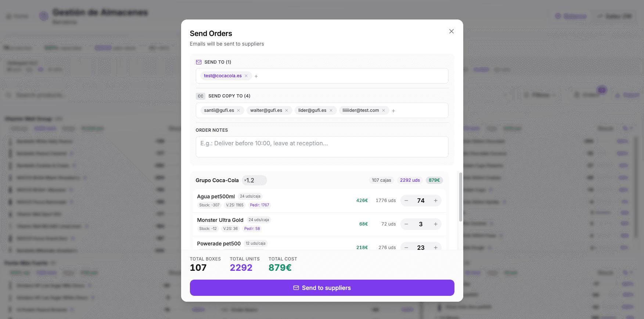Image resolution: width=644 pixels, height=319 pixels.
Task: Remove test@cocacola.es recipient chip
Action: pos(246,76)
